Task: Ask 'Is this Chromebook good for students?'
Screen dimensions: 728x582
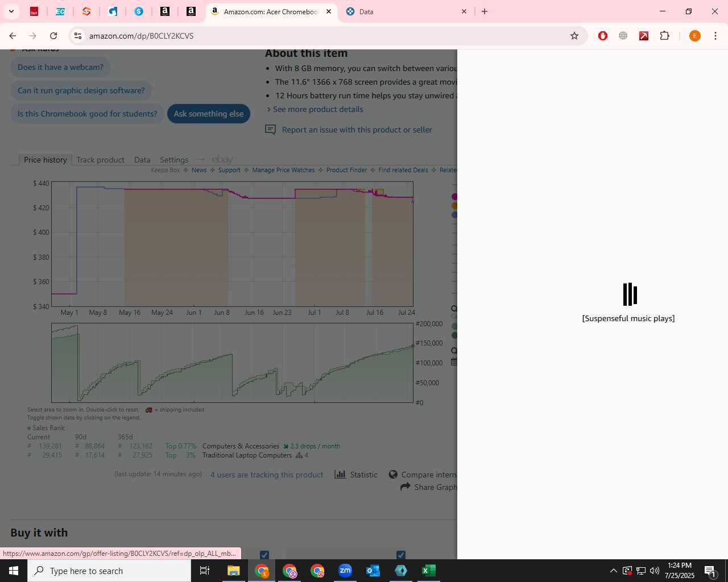Action: pos(87,114)
